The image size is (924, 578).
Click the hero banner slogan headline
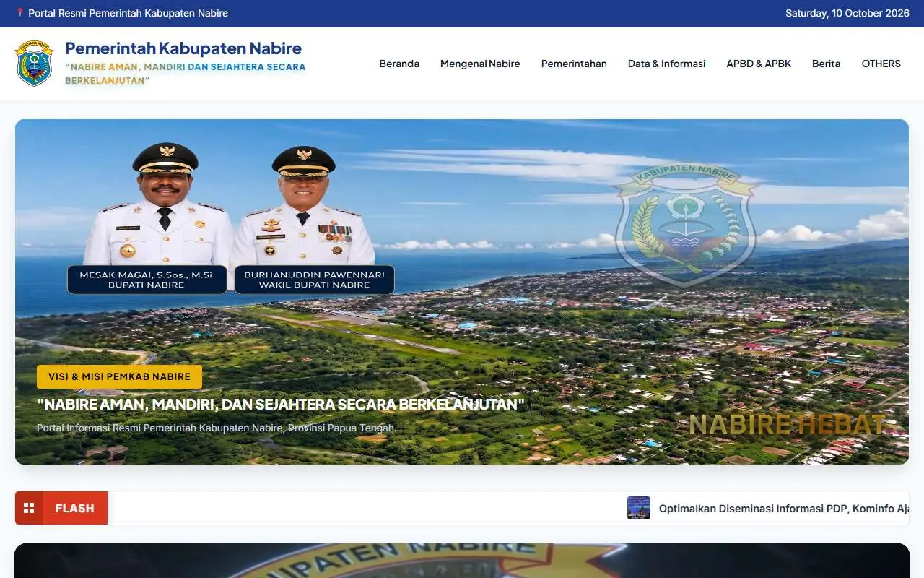[281, 404]
